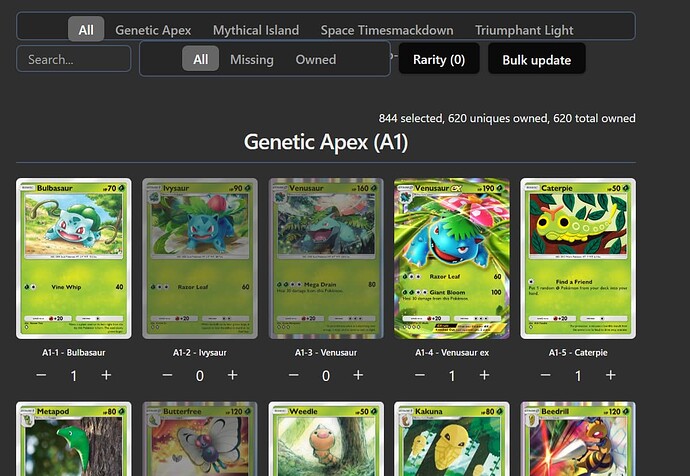Decrease count for A1-2 Ivysaur

pos(167,375)
